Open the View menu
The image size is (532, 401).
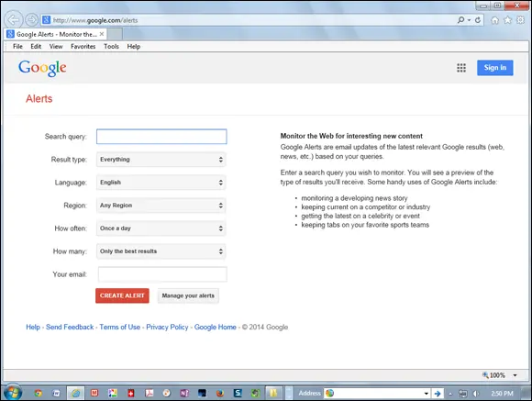click(x=56, y=47)
